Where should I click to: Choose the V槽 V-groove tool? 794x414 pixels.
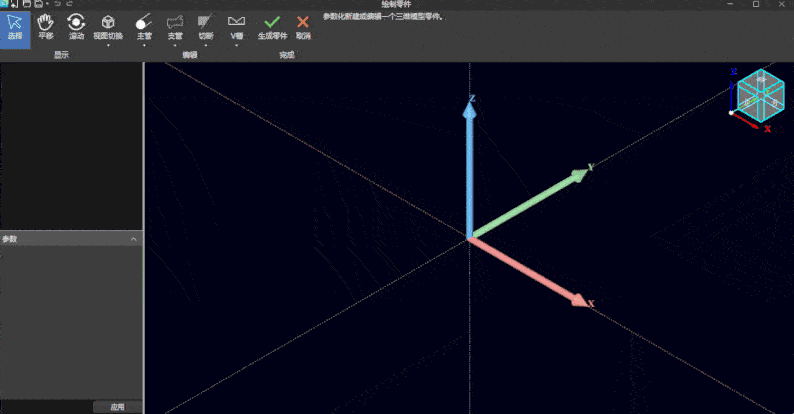tap(236, 27)
